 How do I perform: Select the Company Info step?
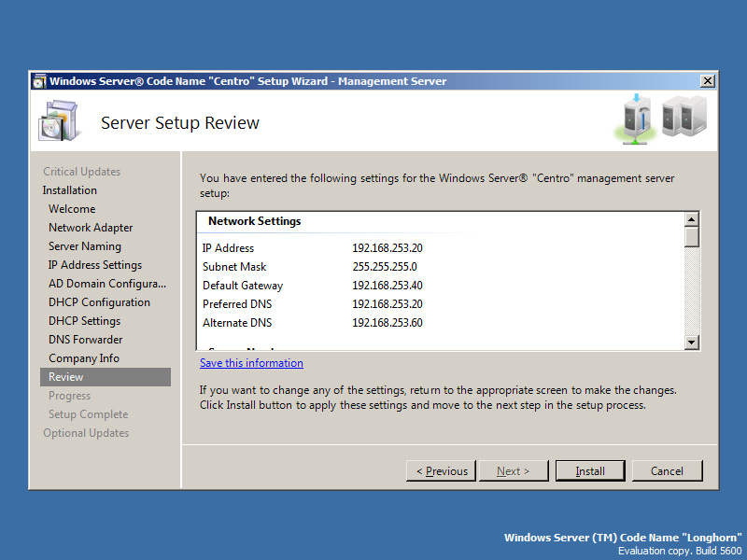pyautogui.click(x=84, y=358)
